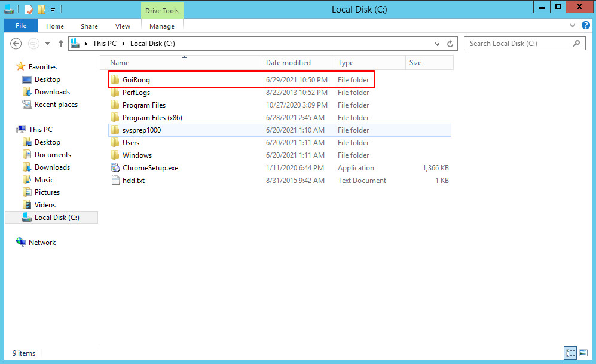The width and height of the screenshot is (596, 364).
Task: Navigate up one level with the Up arrow
Action: [60, 44]
